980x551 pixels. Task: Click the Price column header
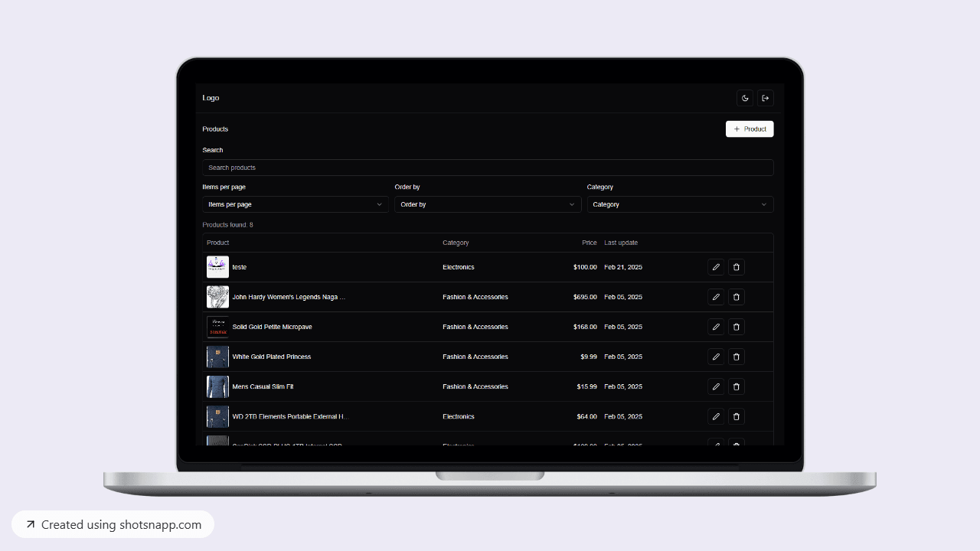[589, 243]
